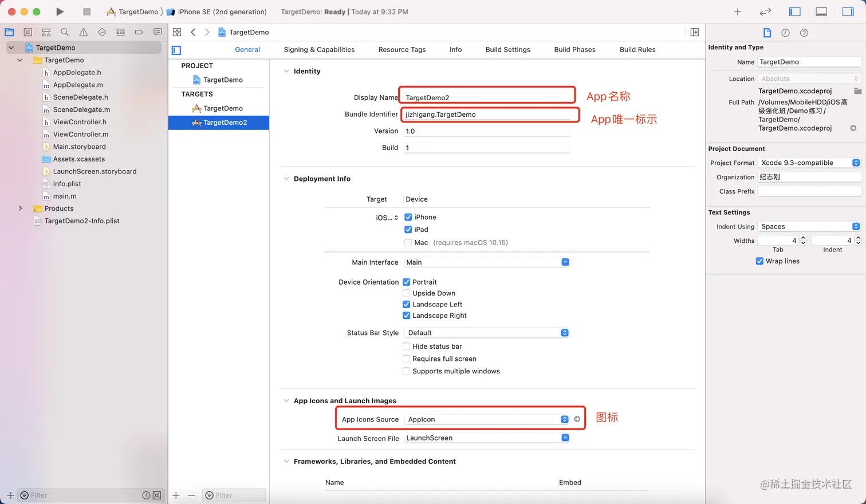Show the Quick Help inspector
866x504 pixels.
point(804,33)
